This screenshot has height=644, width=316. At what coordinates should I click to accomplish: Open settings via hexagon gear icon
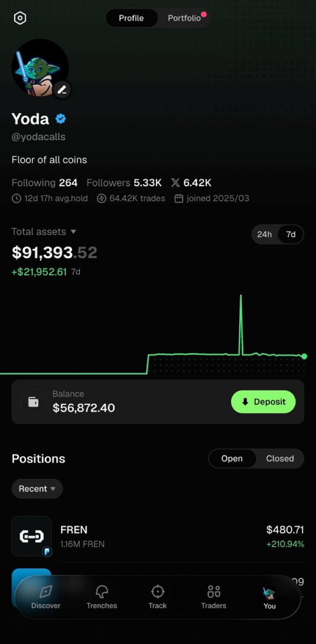point(20,18)
